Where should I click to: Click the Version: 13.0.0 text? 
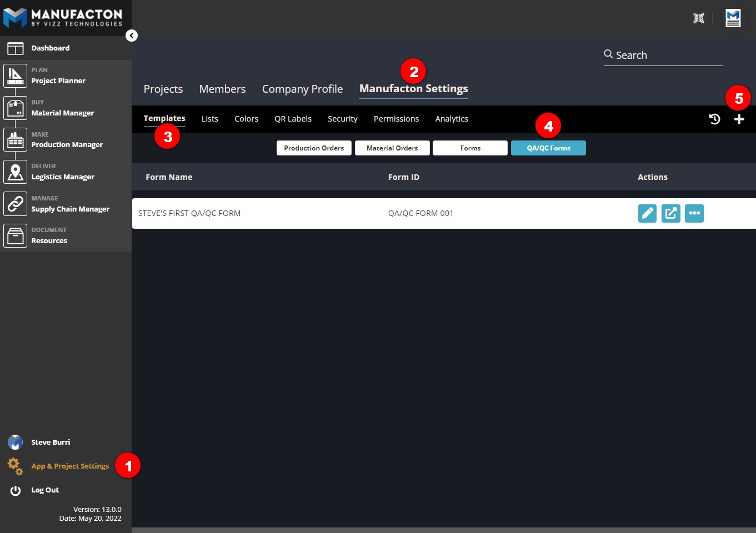coord(97,510)
